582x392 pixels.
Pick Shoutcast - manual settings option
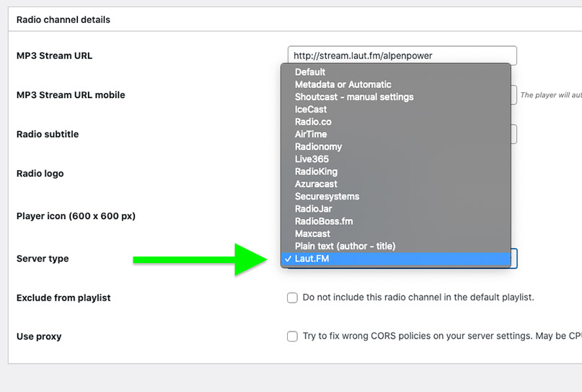[354, 97]
